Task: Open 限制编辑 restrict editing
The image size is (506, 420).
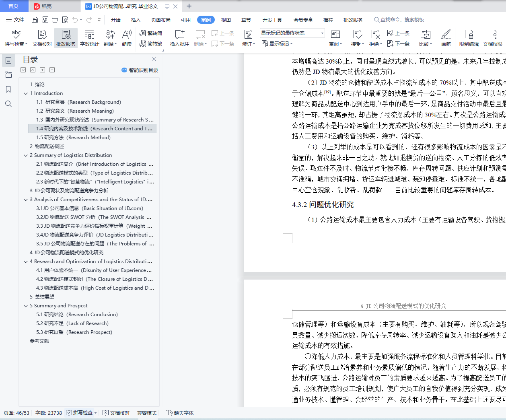Action: pos(469,38)
